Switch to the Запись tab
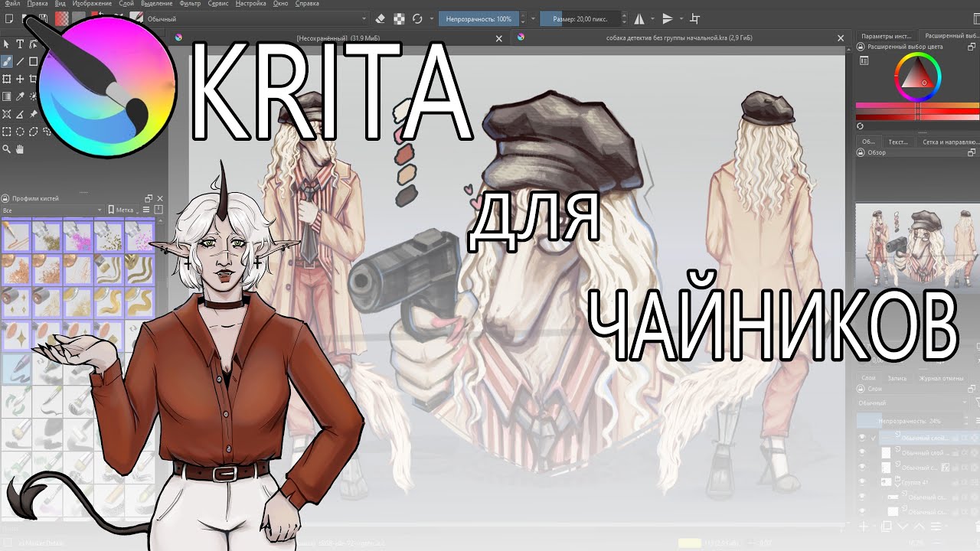The width and height of the screenshot is (980, 551). pyautogui.click(x=897, y=378)
